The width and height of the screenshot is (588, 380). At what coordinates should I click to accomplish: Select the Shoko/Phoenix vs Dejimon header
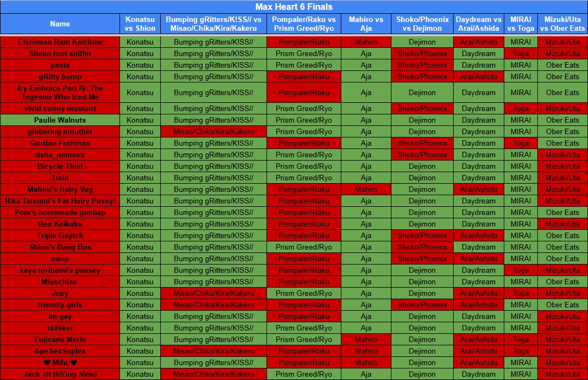pos(422,24)
